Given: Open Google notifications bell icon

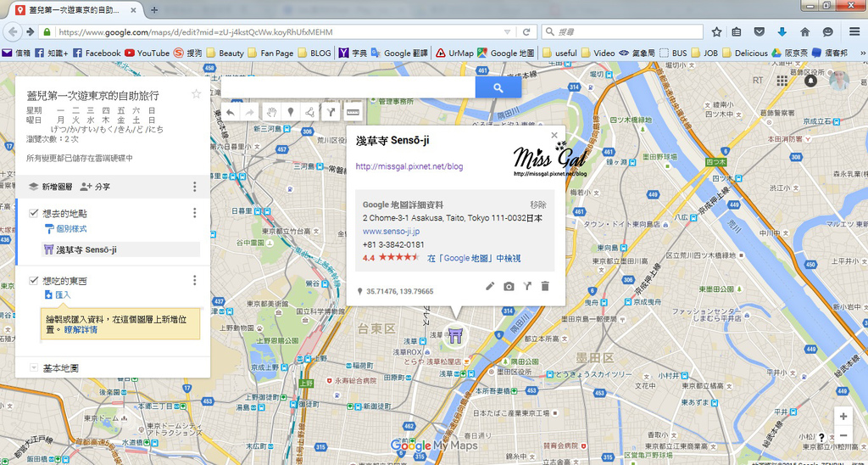Looking at the screenshot, I should pos(811,81).
